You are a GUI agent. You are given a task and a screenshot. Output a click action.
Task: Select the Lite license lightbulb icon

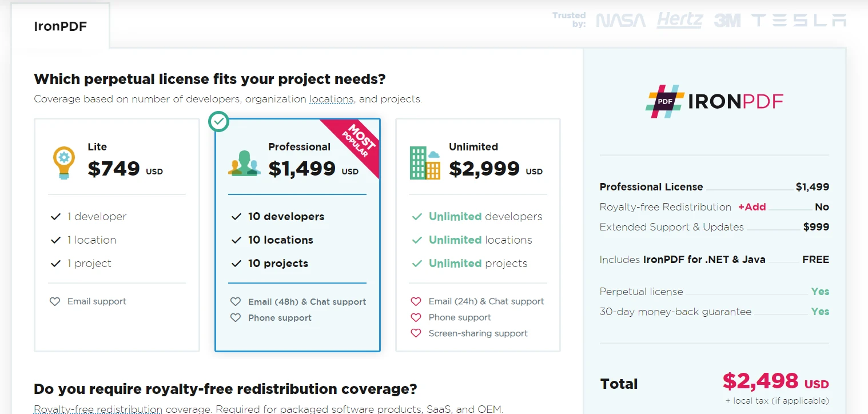[63, 162]
